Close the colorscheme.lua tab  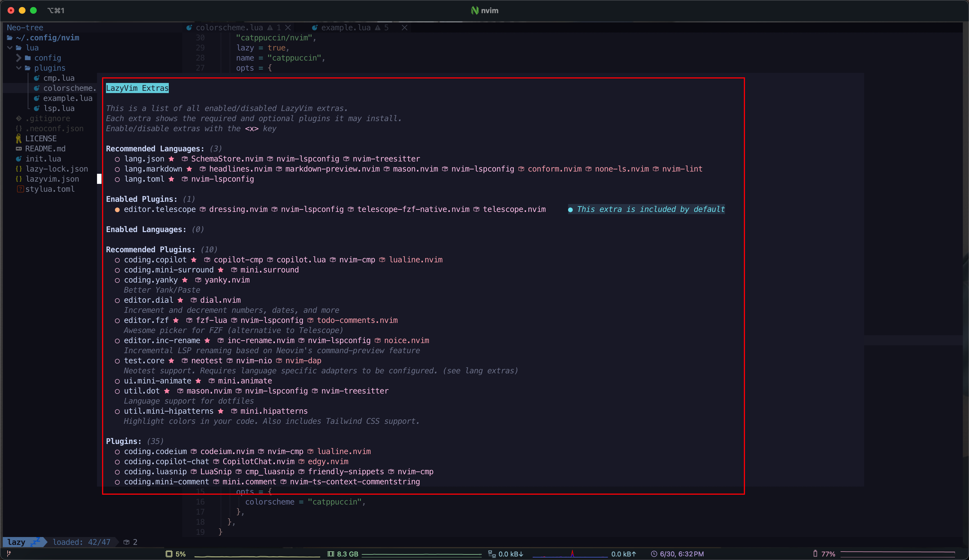(288, 28)
